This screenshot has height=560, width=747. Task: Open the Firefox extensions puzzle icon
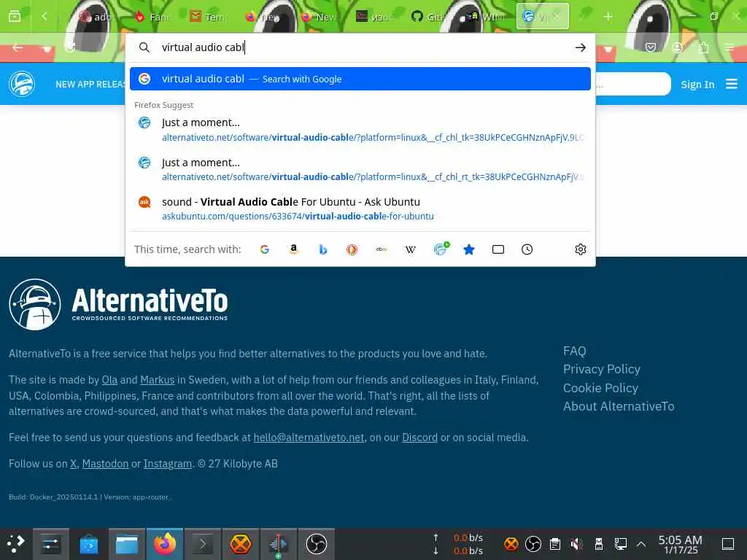coord(704,47)
